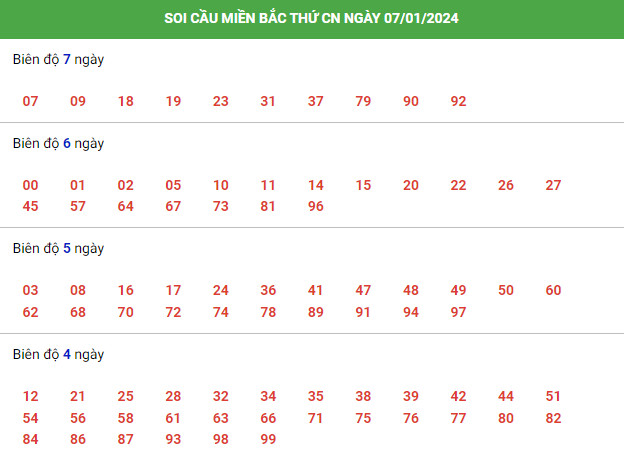Image resolution: width=624 pixels, height=459 pixels.
Task: Select number 92 in the 7-day row
Action: (x=458, y=101)
